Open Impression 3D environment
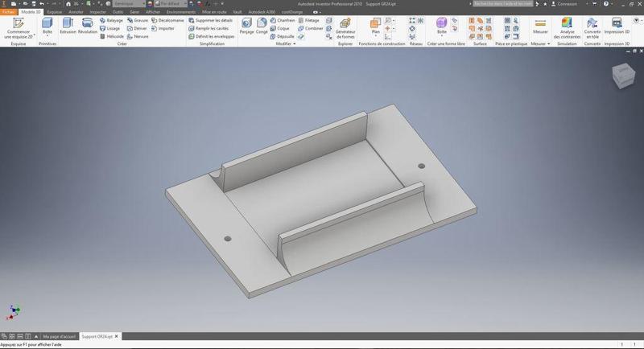Image resolution: width=644 pixels, height=349 pixels. [617, 26]
